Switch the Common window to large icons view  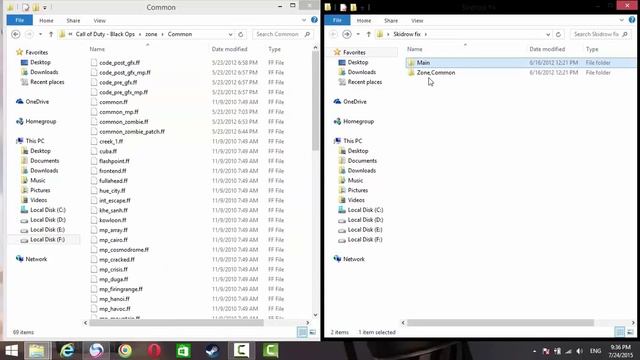click(x=313, y=332)
